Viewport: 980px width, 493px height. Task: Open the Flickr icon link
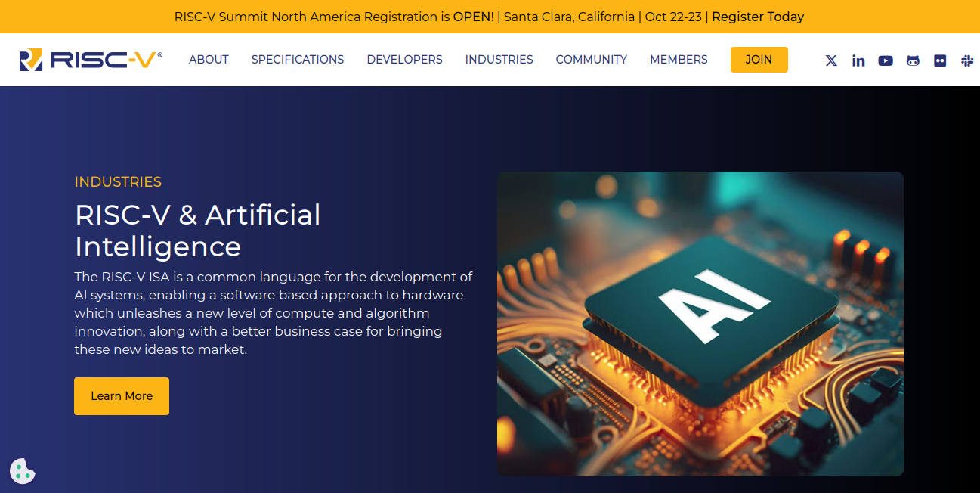click(940, 60)
